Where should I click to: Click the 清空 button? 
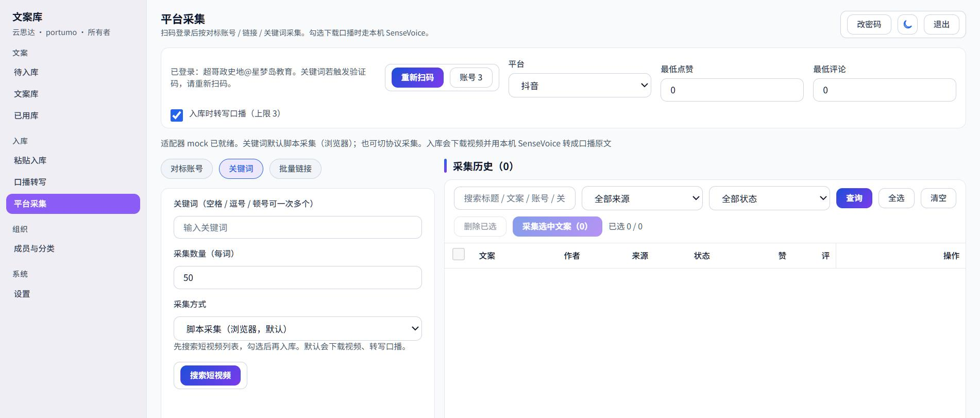click(x=938, y=198)
